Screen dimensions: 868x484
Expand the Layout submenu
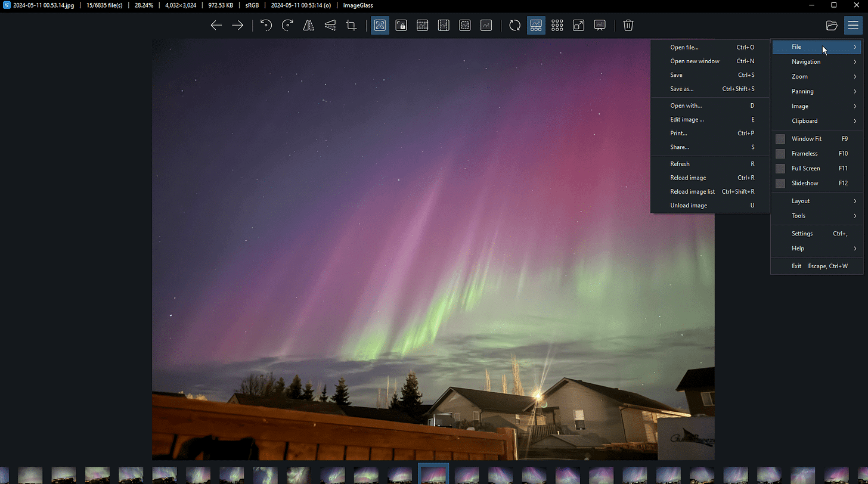click(817, 201)
